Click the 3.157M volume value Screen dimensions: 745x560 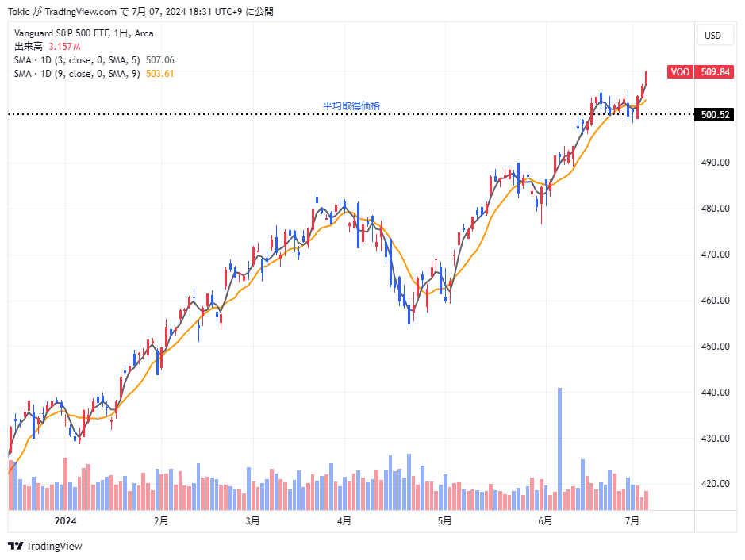coord(64,47)
